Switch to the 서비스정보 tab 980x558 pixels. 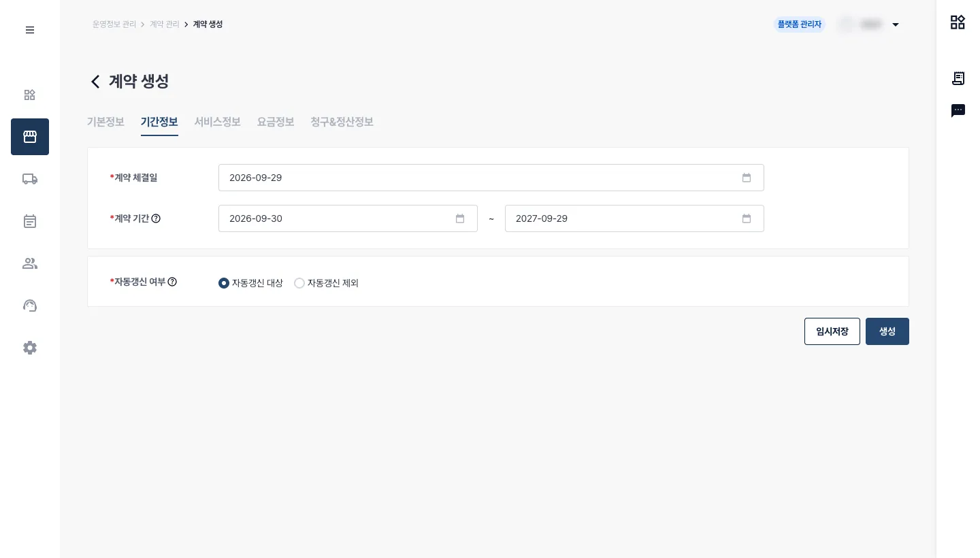218,122
